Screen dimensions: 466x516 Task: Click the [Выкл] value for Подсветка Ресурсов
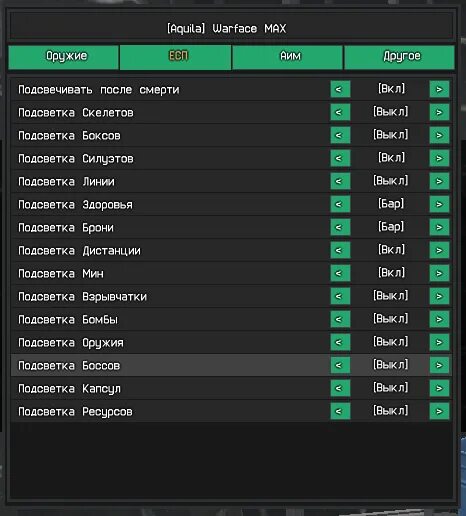pyautogui.click(x=390, y=411)
